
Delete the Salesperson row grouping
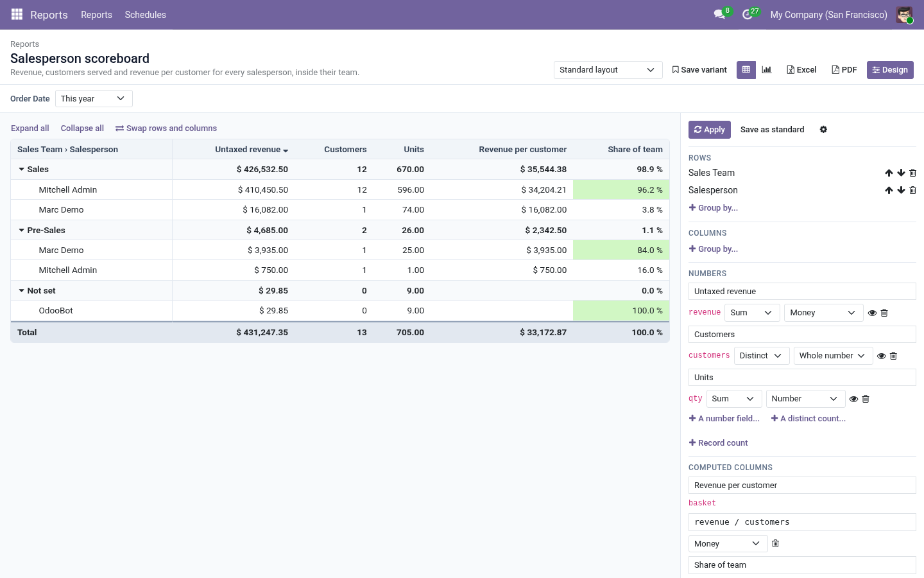(912, 190)
